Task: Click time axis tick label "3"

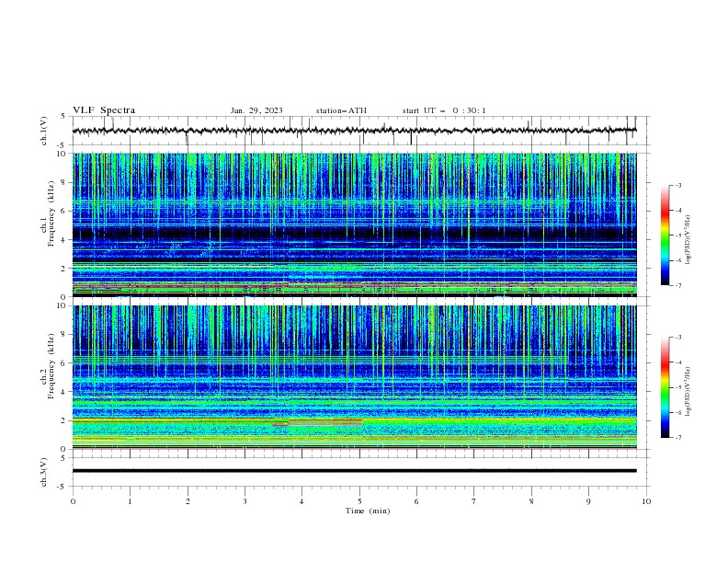Action: 245,501
